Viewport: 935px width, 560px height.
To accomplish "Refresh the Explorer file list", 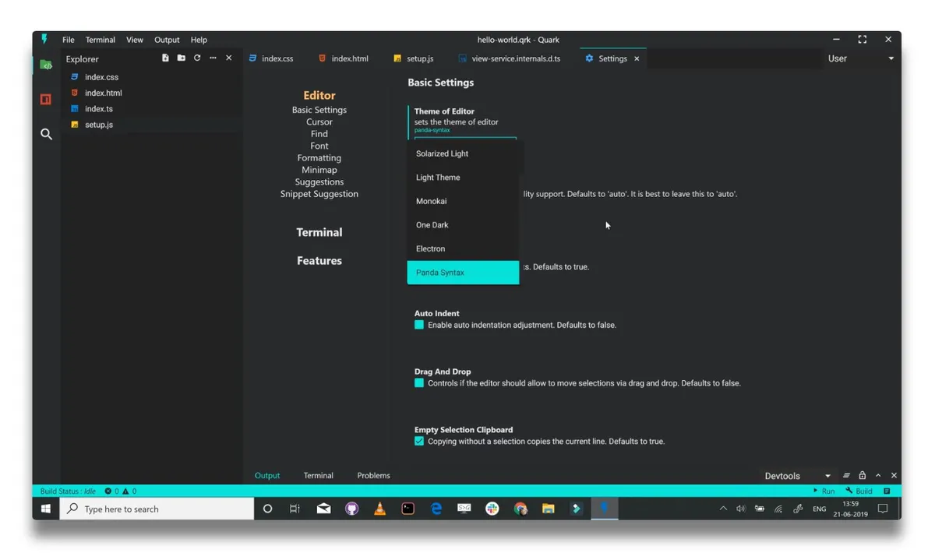I will [196, 58].
